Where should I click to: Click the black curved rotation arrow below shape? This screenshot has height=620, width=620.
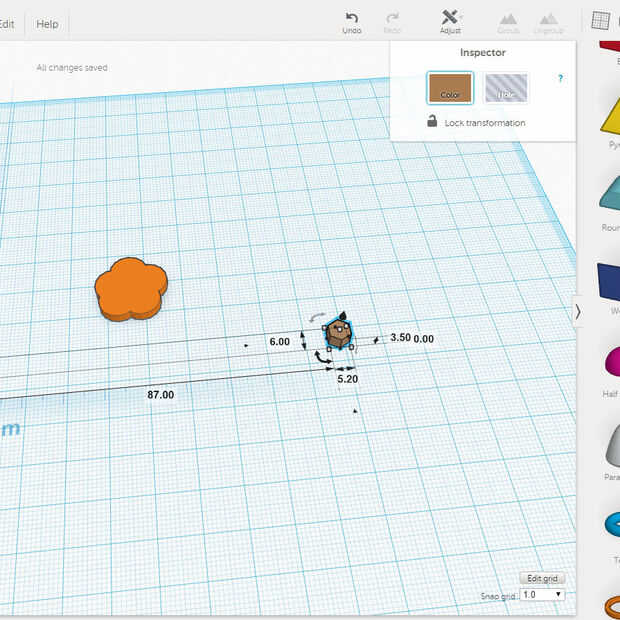coord(323,357)
